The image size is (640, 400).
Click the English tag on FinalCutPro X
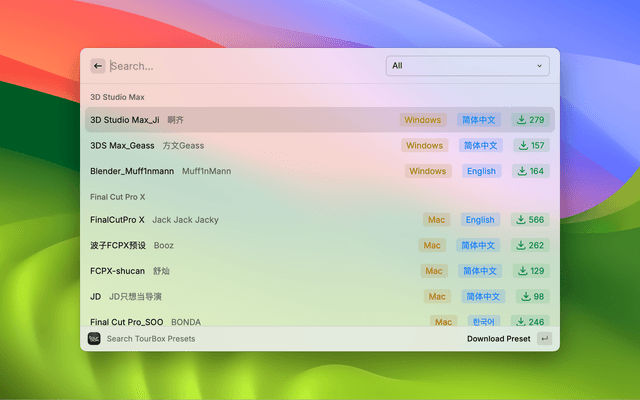(480, 220)
